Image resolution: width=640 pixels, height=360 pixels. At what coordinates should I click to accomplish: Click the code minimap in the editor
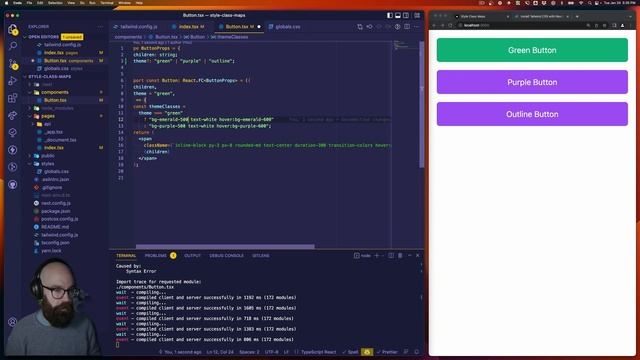coord(401,45)
